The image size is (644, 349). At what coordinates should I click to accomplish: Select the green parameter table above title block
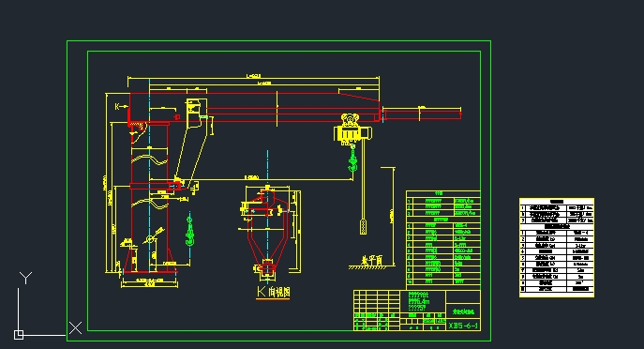pyautogui.click(x=443, y=240)
